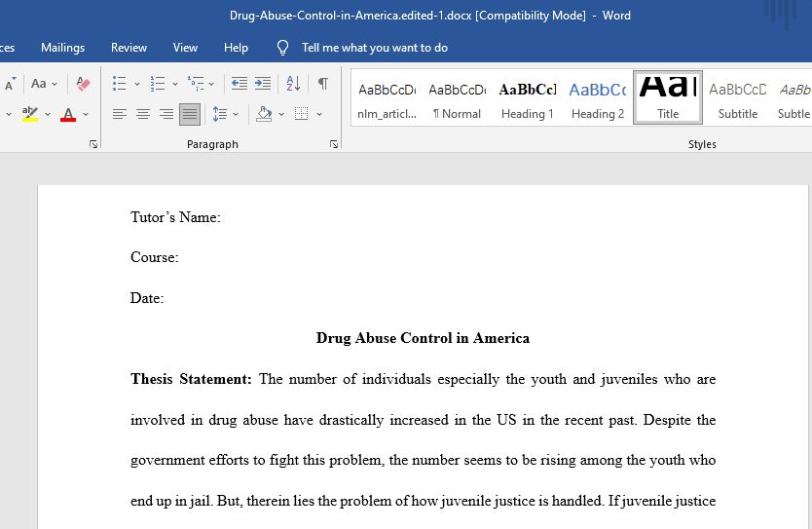Click the Line and Paragraph Spacing icon
The image size is (812, 529).
(220, 114)
